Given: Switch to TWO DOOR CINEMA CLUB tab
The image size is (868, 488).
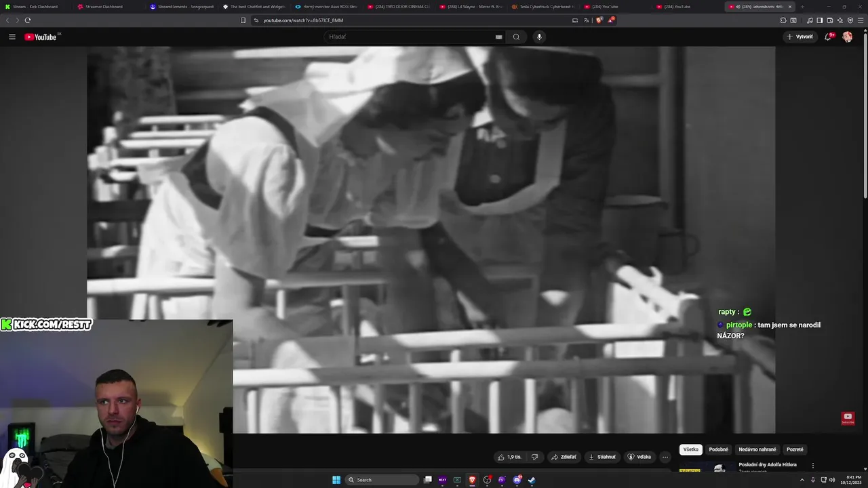Looking at the screenshot, I should [x=399, y=7].
